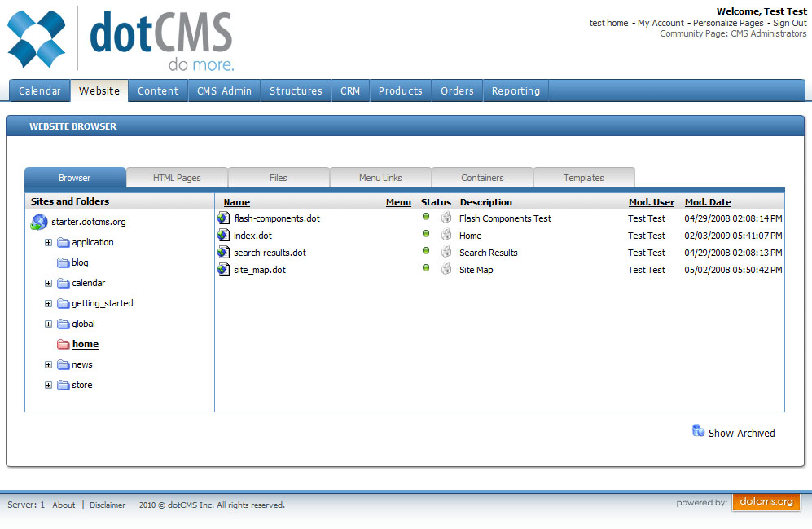Click the flash-components.dot page icon

223,218
